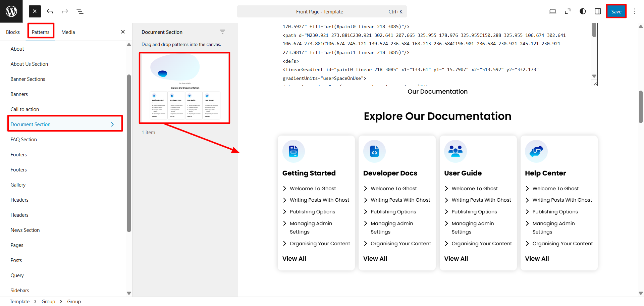Open the three-dot Options menu
This screenshot has width=644, height=306.
pyautogui.click(x=635, y=11)
